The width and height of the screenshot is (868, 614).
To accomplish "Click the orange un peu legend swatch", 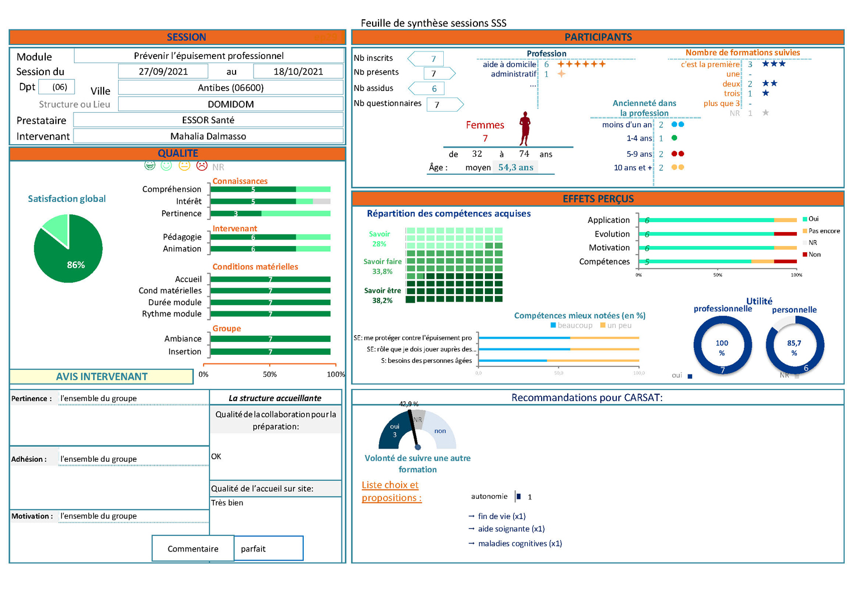I will (x=603, y=325).
